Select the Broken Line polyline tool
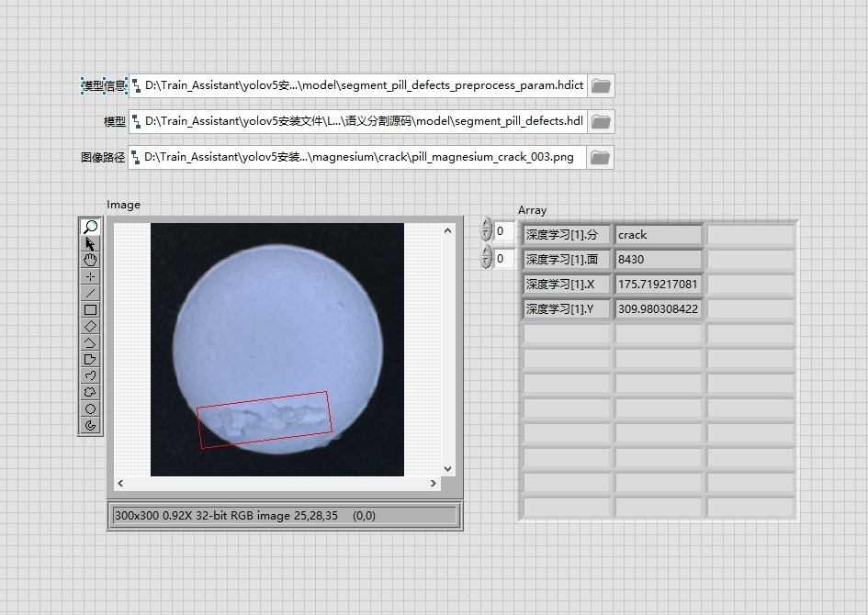This screenshot has width=868, height=615. 90,343
